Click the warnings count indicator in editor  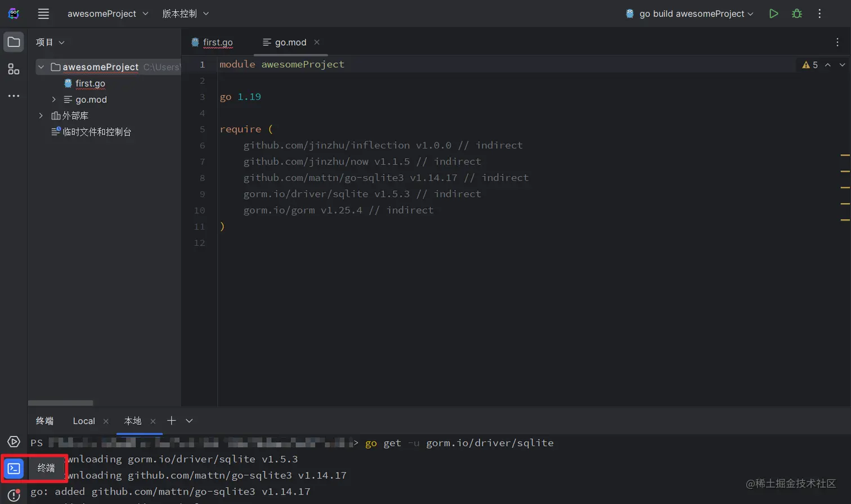click(x=810, y=65)
